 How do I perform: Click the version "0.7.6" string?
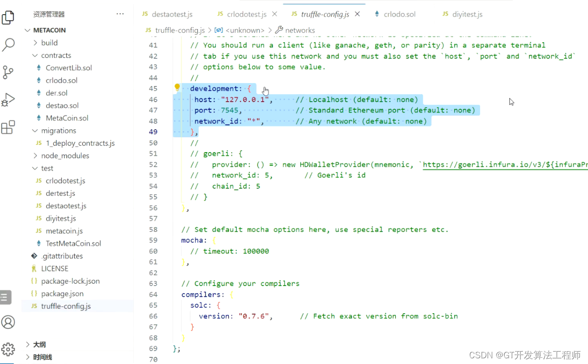254,316
